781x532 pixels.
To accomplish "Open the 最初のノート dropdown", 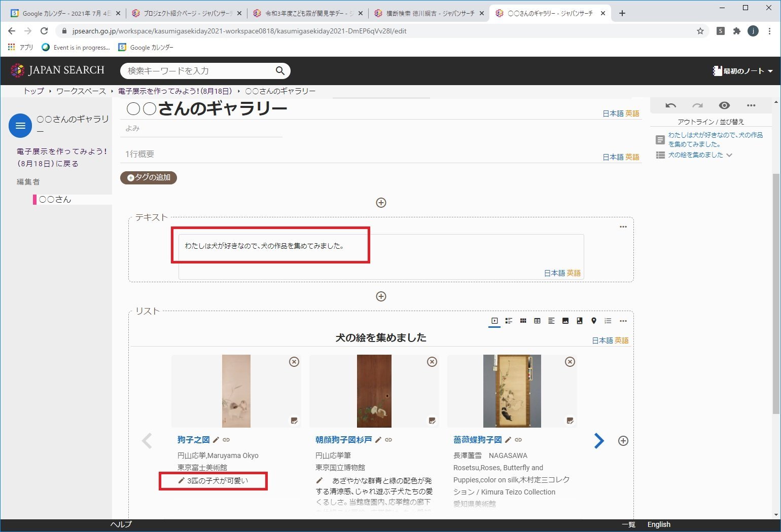I will tap(743, 71).
